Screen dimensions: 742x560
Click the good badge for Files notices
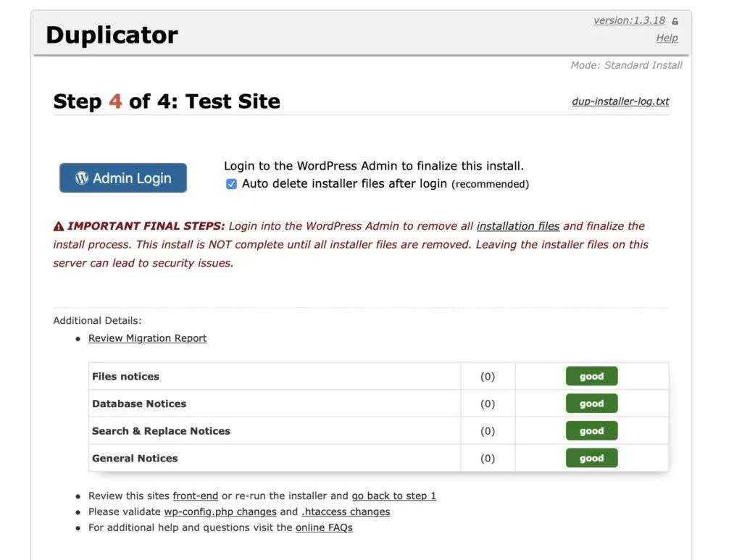tap(591, 377)
